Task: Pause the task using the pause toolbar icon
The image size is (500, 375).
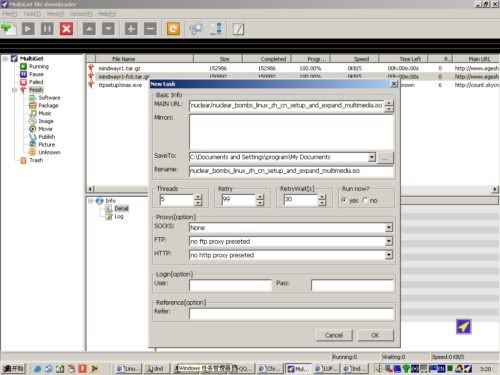Action: click(47, 29)
